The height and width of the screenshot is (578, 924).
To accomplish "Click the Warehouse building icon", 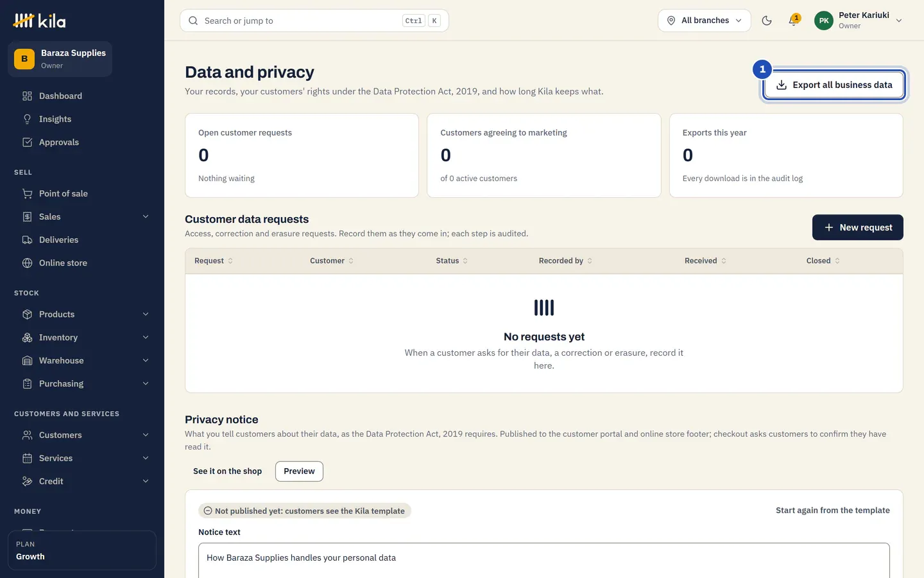I will click(27, 360).
